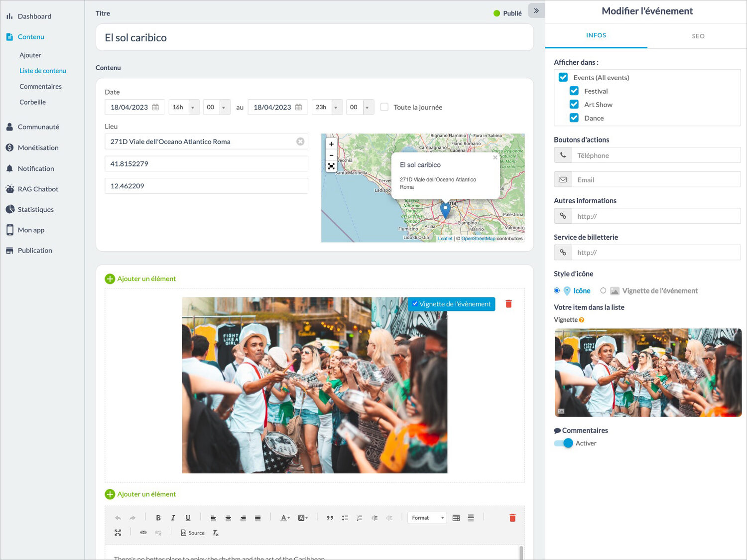Uncheck the Festival category
Image resolution: width=747 pixels, height=560 pixels.
pyautogui.click(x=574, y=91)
